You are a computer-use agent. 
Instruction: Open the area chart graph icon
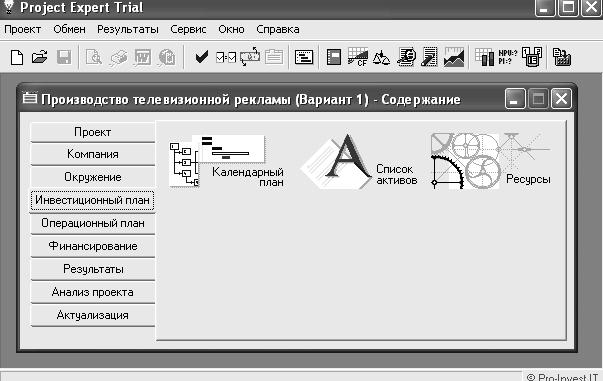pos(454,57)
